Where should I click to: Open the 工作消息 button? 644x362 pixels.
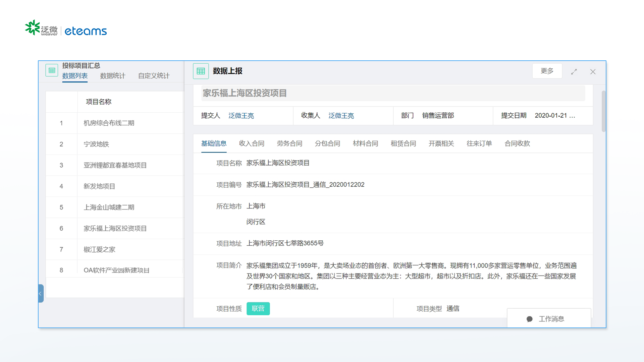[x=549, y=319]
